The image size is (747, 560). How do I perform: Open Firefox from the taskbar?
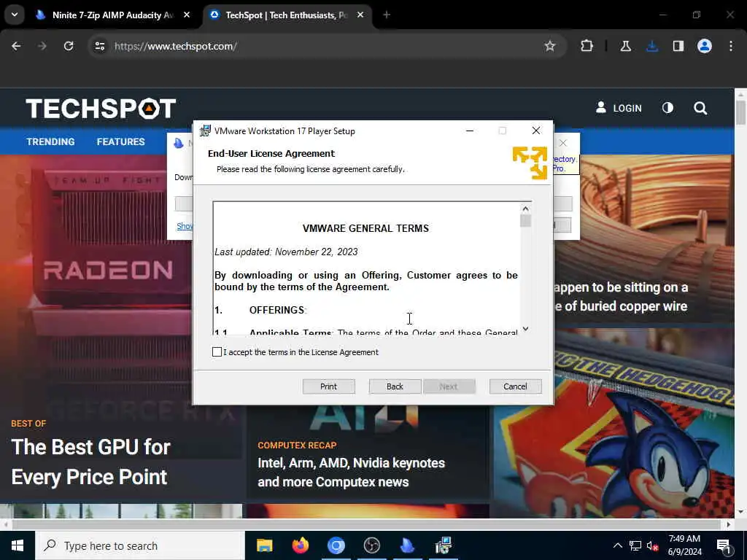tap(300, 545)
